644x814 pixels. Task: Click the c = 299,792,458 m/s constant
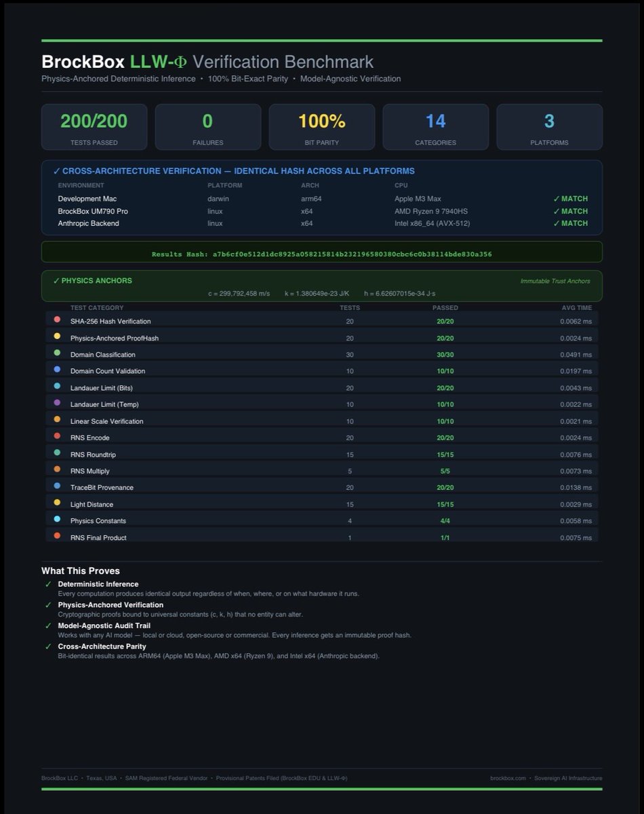click(239, 293)
